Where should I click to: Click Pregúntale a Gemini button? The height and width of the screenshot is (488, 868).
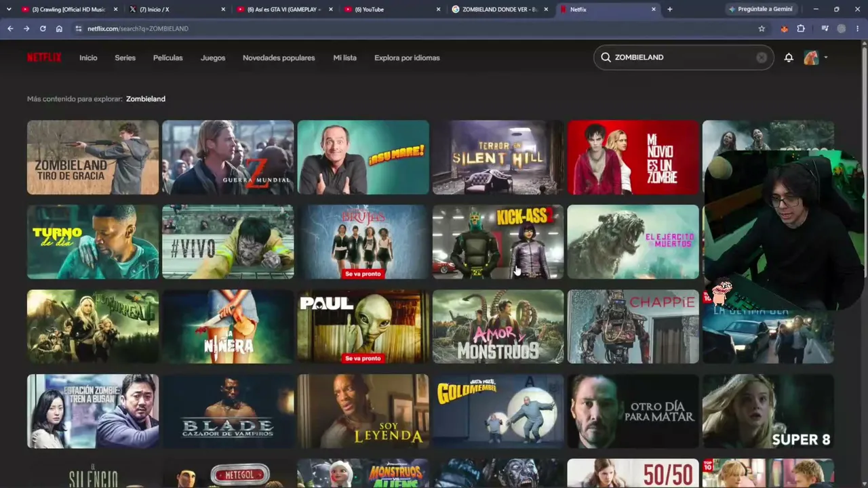pyautogui.click(x=760, y=9)
